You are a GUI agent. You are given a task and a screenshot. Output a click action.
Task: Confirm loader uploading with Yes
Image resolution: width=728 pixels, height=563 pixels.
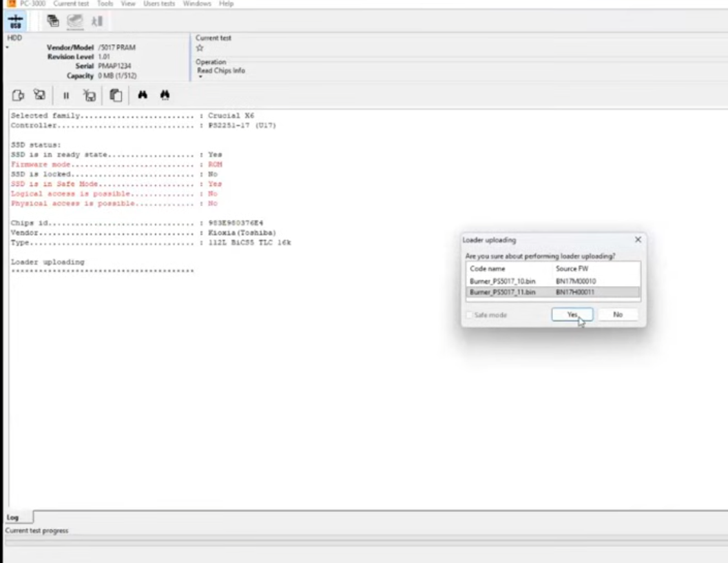[572, 315]
